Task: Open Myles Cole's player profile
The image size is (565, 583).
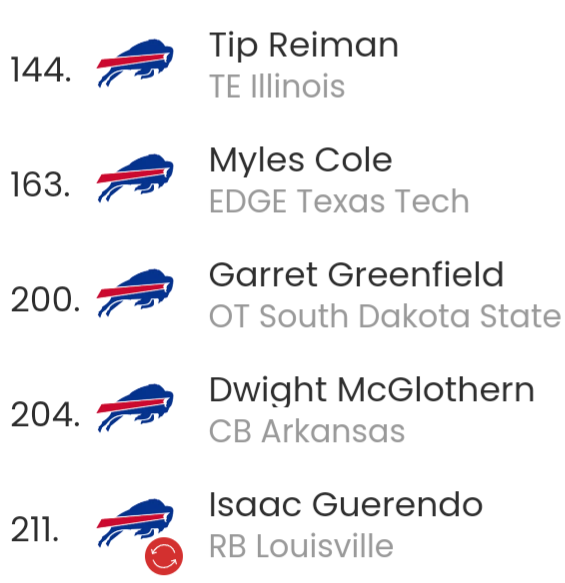Action: coord(301,160)
